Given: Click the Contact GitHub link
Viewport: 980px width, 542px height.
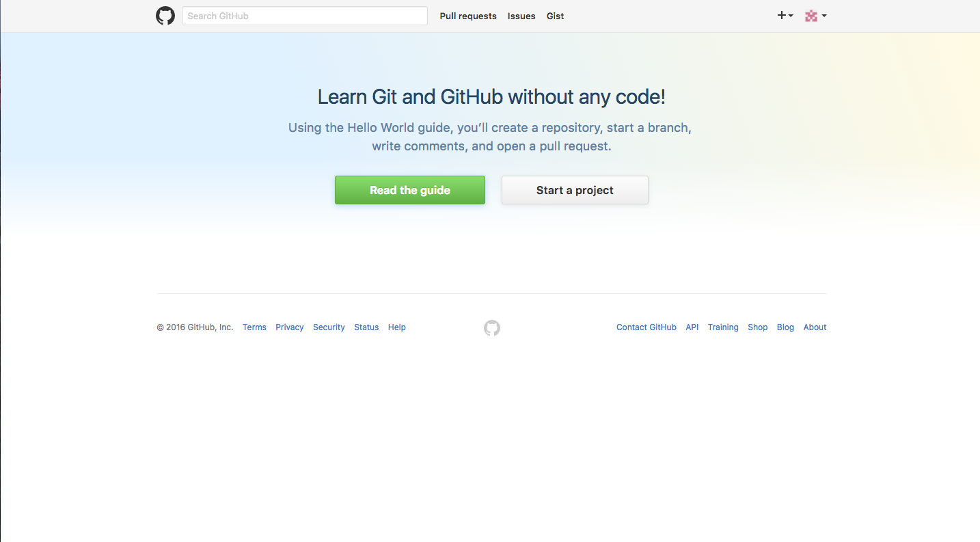Looking at the screenshot, I should point(646,327).
